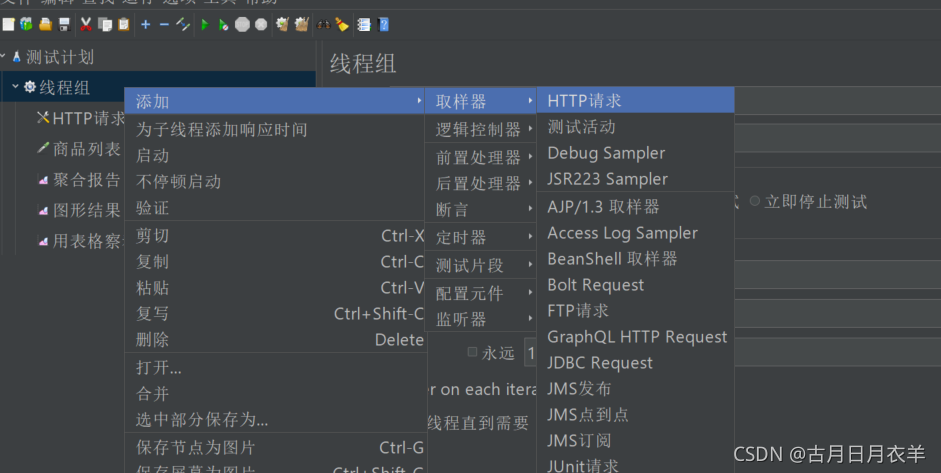This screenshot has width=941, height=473.
Task: Click the Expand All plus icon
Action: click(x=145, y=25)
